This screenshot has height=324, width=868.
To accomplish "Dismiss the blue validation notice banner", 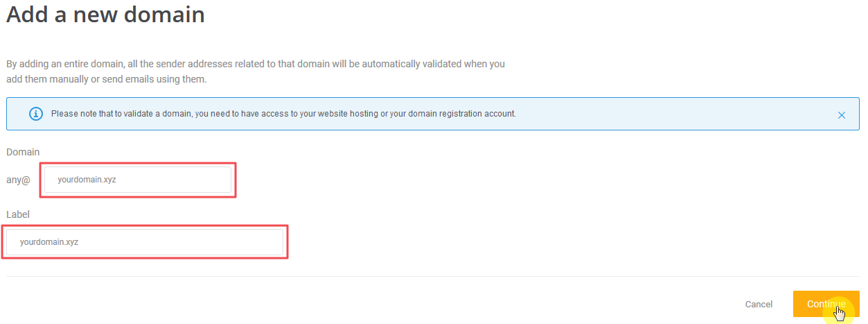I will tap(842, 115).
